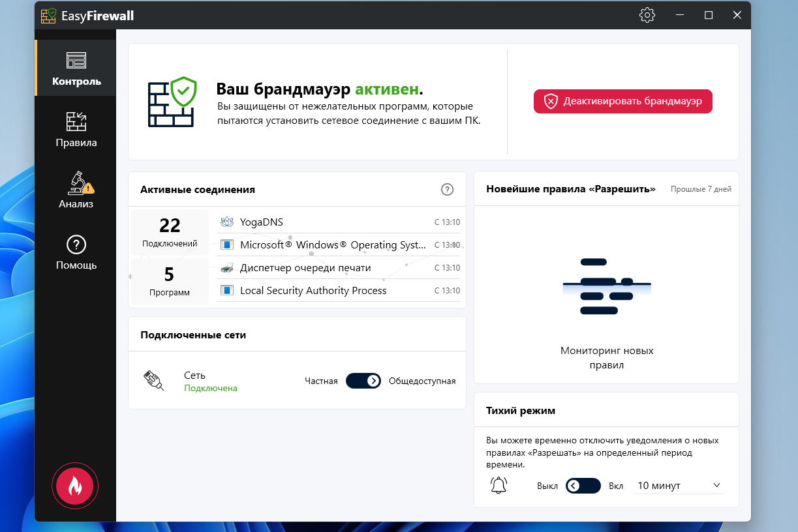The height and width of the screenshot is (532, 798).
Task: Open the Правила sidebar section
Action: coord(76,129)
